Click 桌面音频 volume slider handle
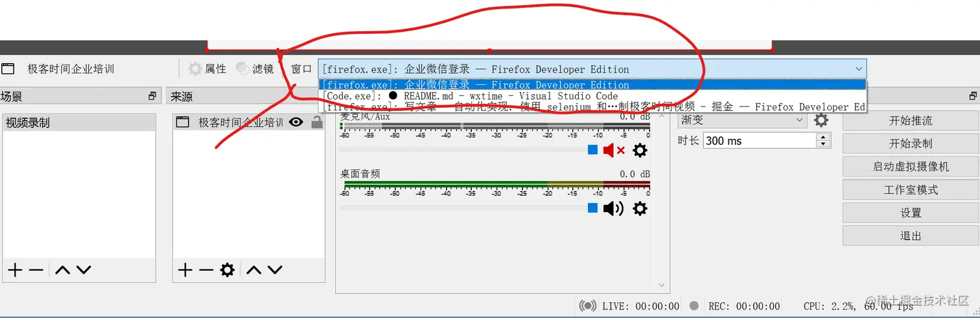Image resolution: width=980 pixels, height=318 pixels. [592, 208]
